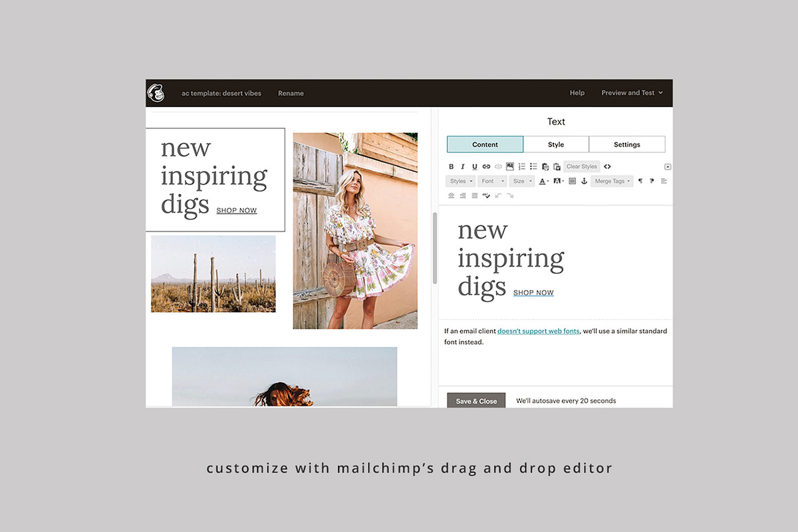Align text to the right
The width and height of the screenshot is (798, 532).
pos(463,196)
